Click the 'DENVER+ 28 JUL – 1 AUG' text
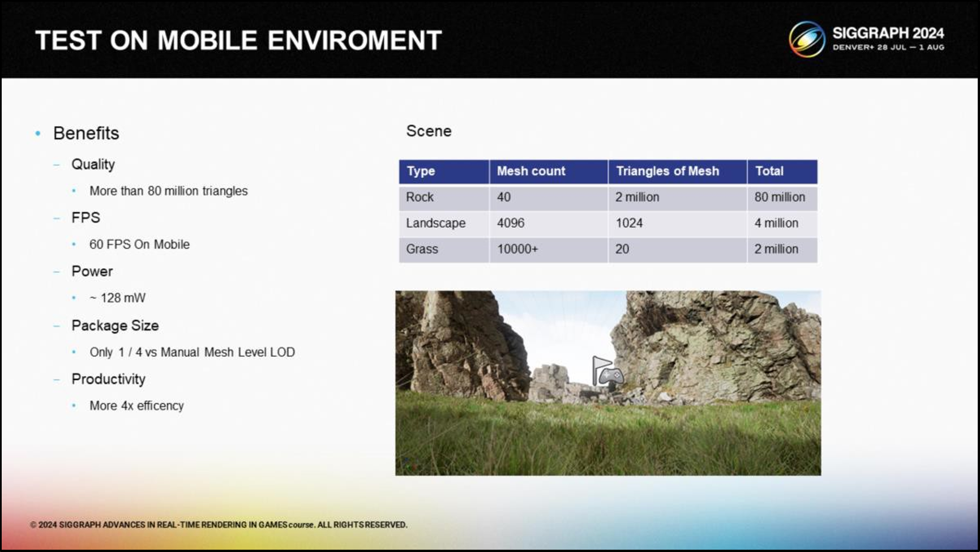This screenshot has height=552, width=980. (888, 48)
